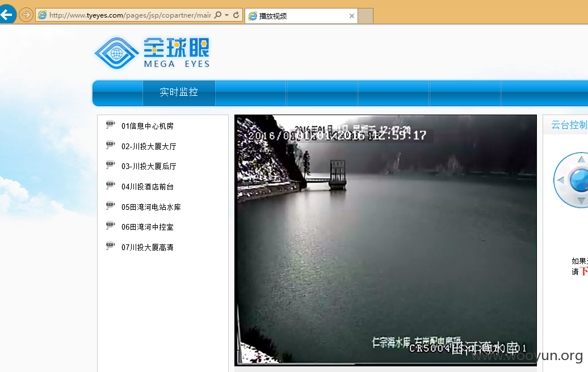Screen dimensions: 588x372
Task: Click the PTZ center blue ball
Action: (x=579, y=180)
